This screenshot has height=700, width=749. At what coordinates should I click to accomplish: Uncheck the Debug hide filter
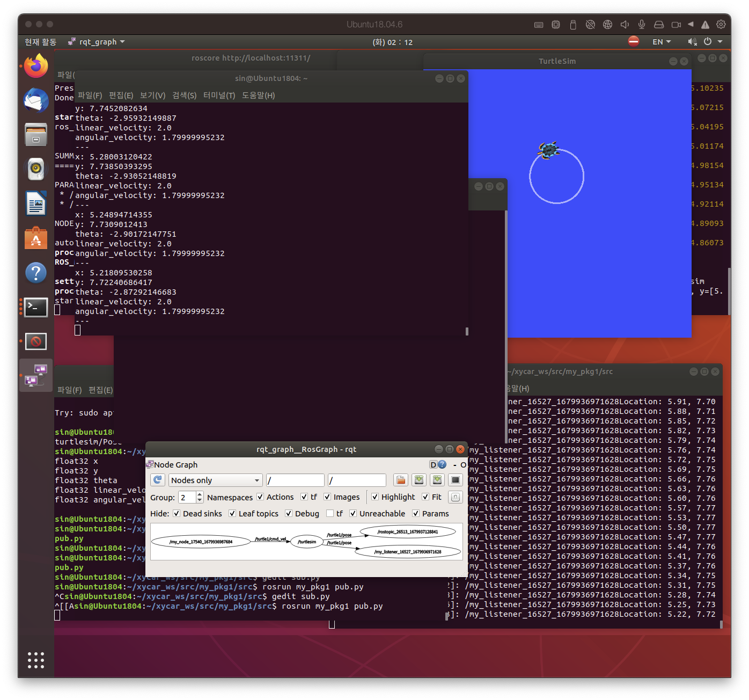289,513
